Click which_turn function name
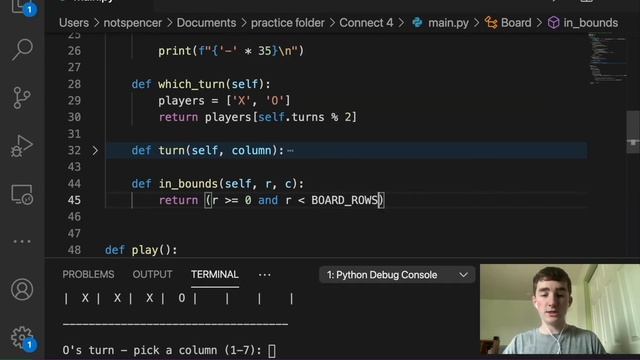Screen dimensions: 640x360 191,84
